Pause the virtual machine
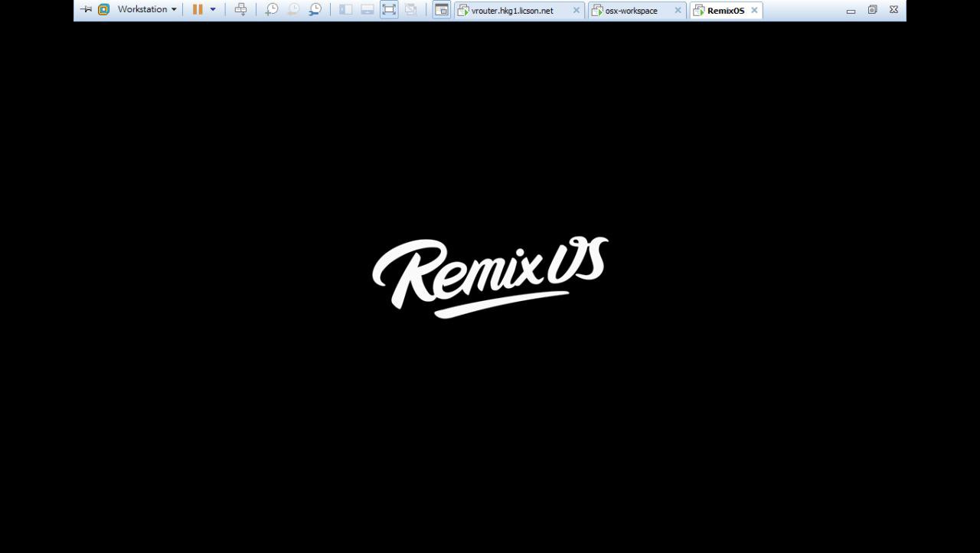 [x=198, y=9]
